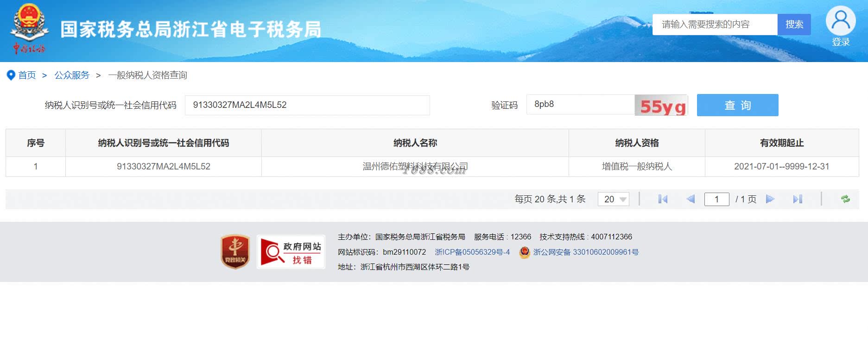Select cell 增值税一般纳税人
868x338 pixels.
tap(637, 167)
